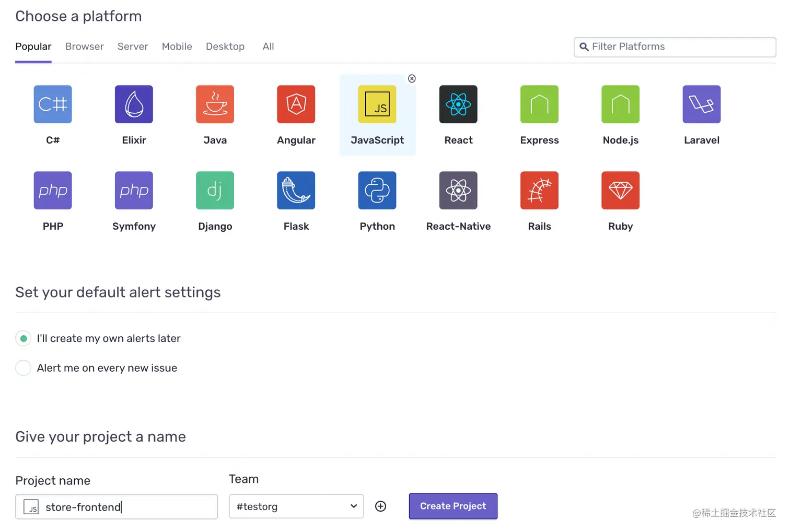
Task: Choose the Ruby platform icon
Action: (x=621, y=191)
